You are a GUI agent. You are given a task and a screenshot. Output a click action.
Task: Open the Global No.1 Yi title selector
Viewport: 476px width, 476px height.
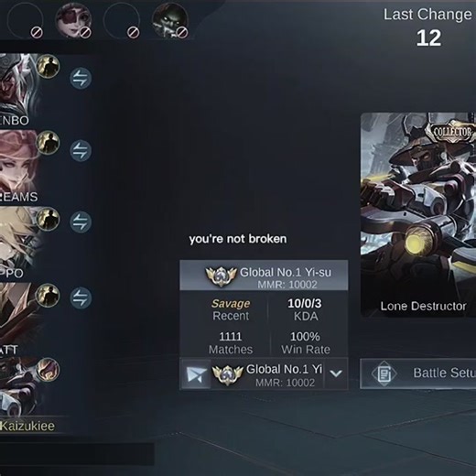point(267,374)
